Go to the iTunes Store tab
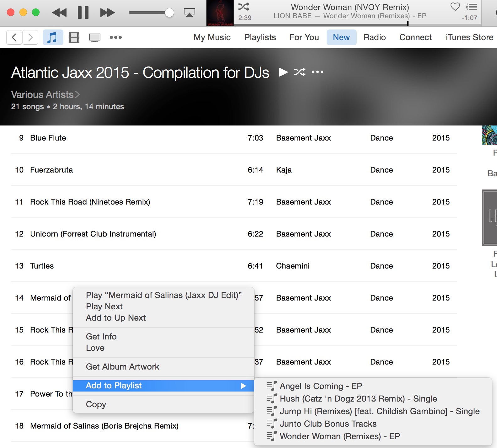 (x=469, y=37)
